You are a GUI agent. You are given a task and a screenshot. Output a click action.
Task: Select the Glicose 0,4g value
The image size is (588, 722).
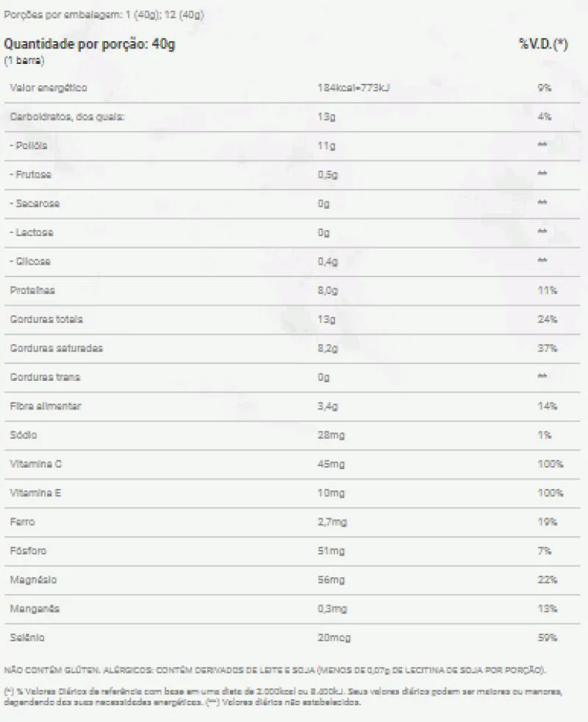tap(328, 262)
